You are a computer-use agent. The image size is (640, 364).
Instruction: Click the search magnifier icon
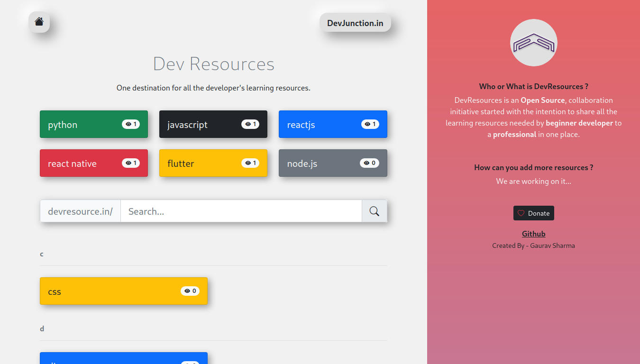(x=374, y=211)
